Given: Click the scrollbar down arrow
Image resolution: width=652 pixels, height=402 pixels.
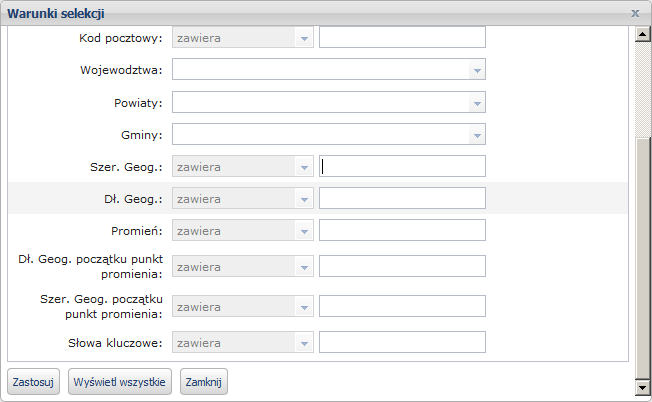Looking at the screenshot, I should (643, 385).
